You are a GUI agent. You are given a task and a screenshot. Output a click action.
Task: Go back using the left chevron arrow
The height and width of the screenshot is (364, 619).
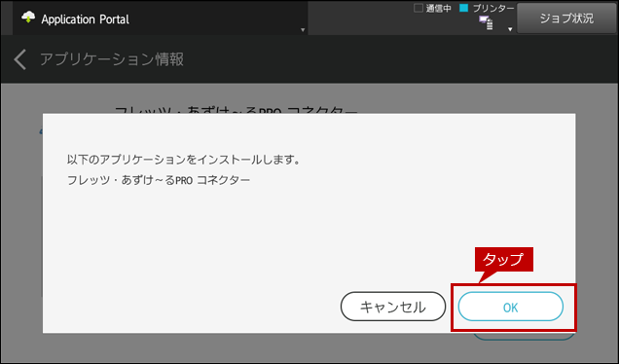point(20,59)
